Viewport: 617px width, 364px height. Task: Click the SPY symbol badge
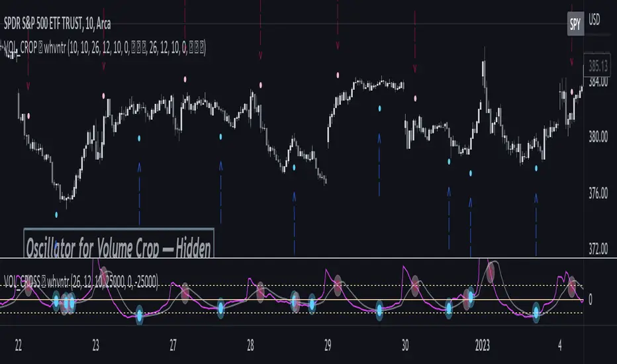click(575, 24)
